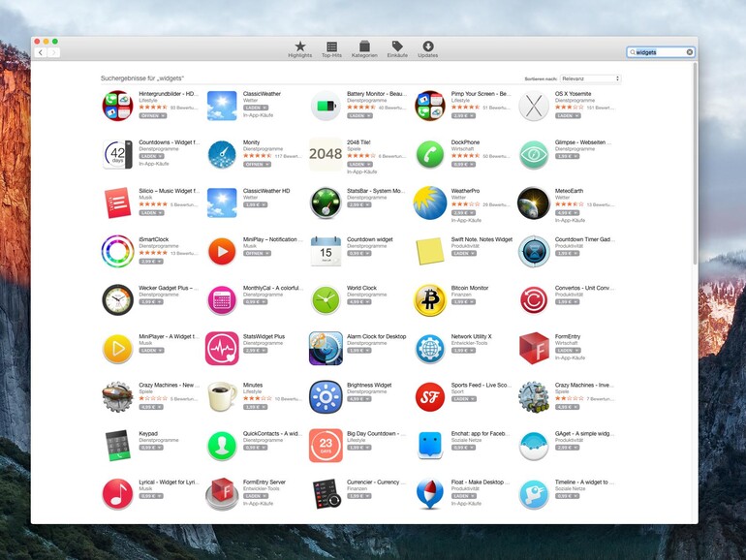Open the Lyrical app icon
The image size is (746, 560).
[117, 494]
